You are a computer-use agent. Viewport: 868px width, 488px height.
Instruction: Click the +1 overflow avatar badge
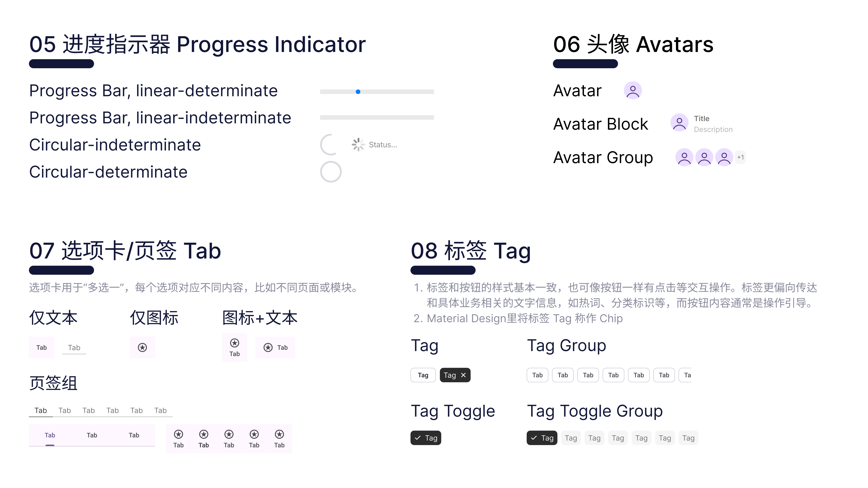click(740, 157)
